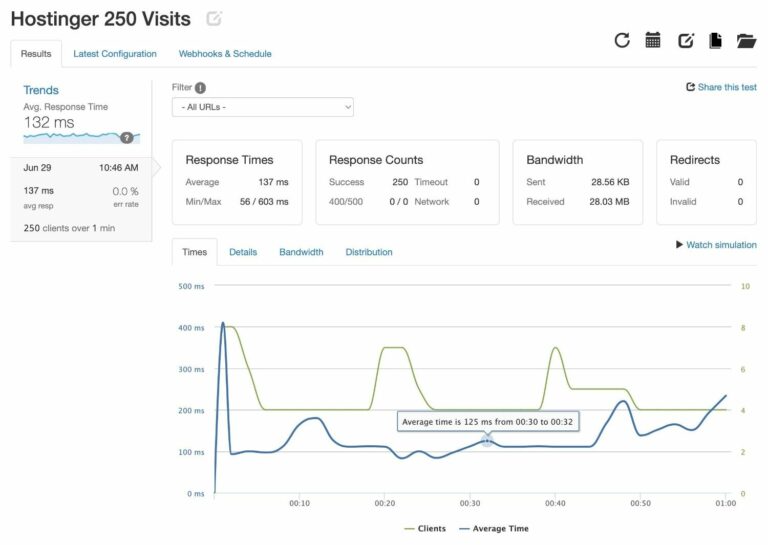Toggle the Clients series in chart legend
Screen dimensions: 768x545
tap(424, 528)
